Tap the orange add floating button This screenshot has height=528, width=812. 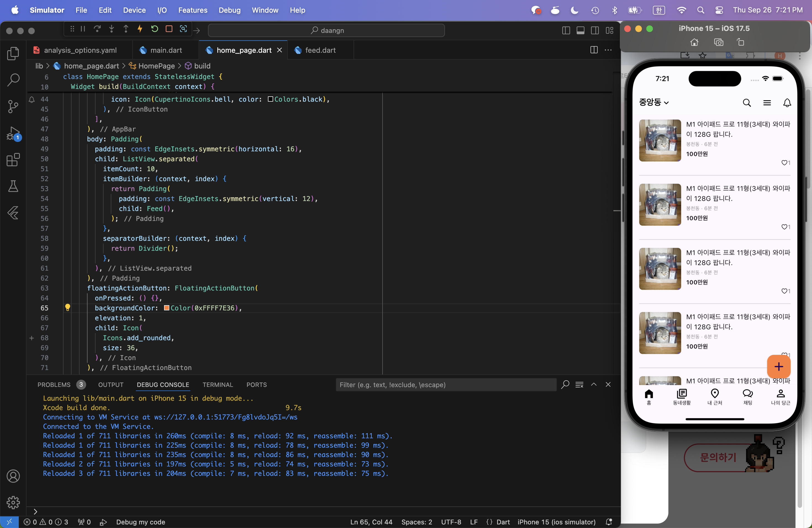click(779, 367)
